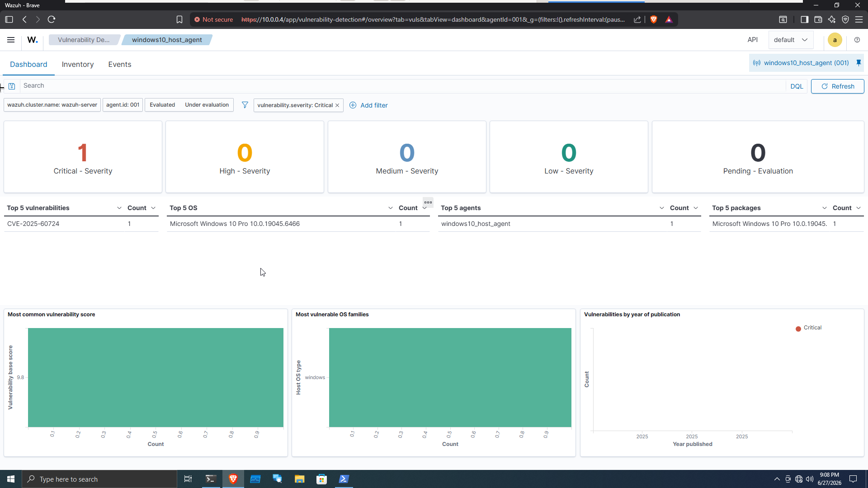Toggle Brave vertical tabs sidebar panel
This screenshot has width=868, height=488.
point(9,19)
